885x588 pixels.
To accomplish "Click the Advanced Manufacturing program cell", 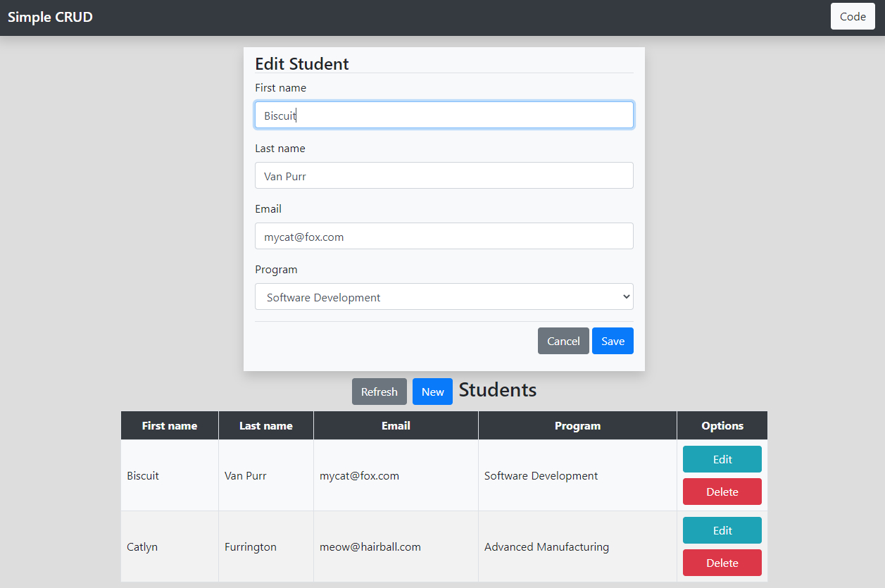I will point(546,547).
